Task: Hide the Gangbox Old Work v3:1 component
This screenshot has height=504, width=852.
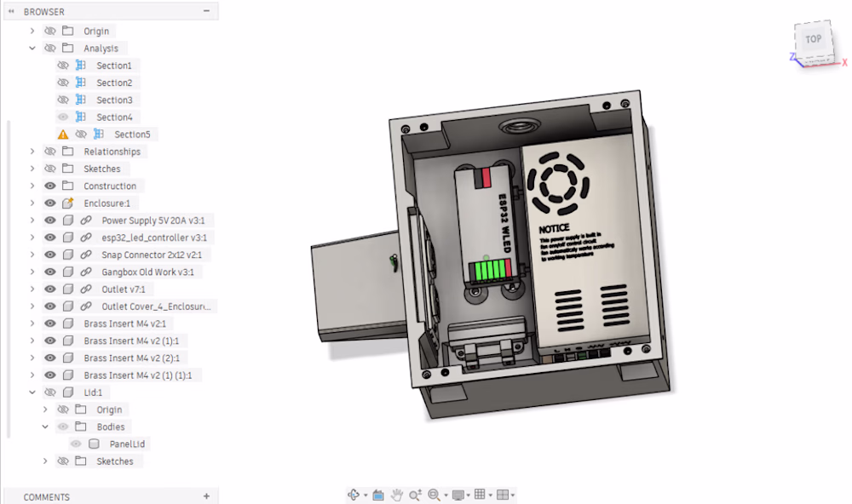Action: 50,272
